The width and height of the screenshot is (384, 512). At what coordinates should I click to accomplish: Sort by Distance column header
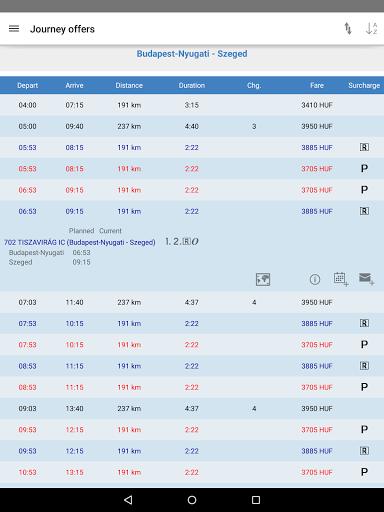[x=129, y=85]
